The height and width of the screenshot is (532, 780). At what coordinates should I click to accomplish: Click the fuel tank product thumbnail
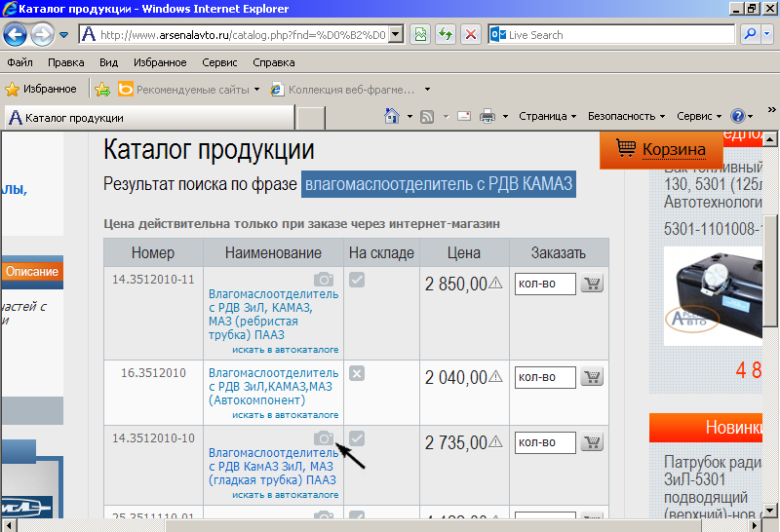pyautogui.click(x=713, y=296)
